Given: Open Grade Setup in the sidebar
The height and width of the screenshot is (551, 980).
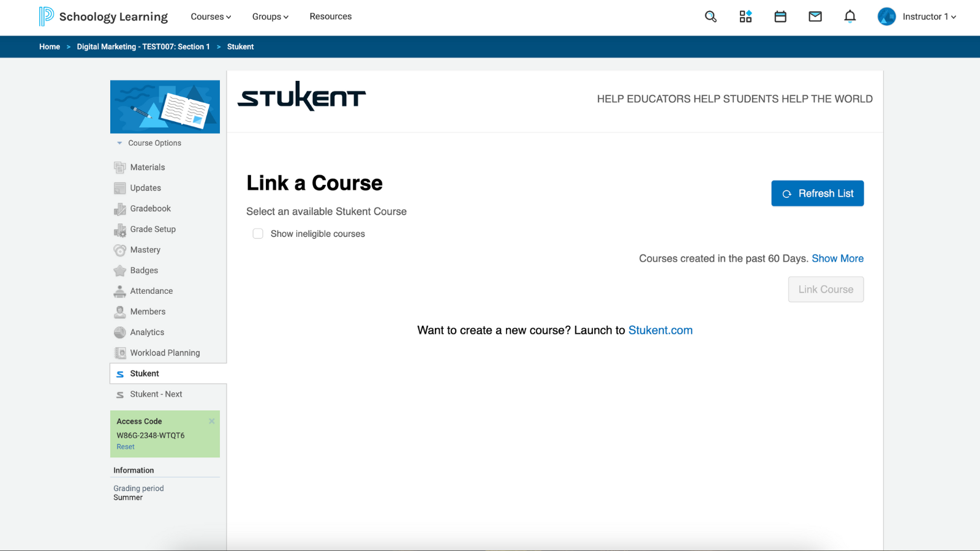Looking at the screenshot, I should pos(153,229).
